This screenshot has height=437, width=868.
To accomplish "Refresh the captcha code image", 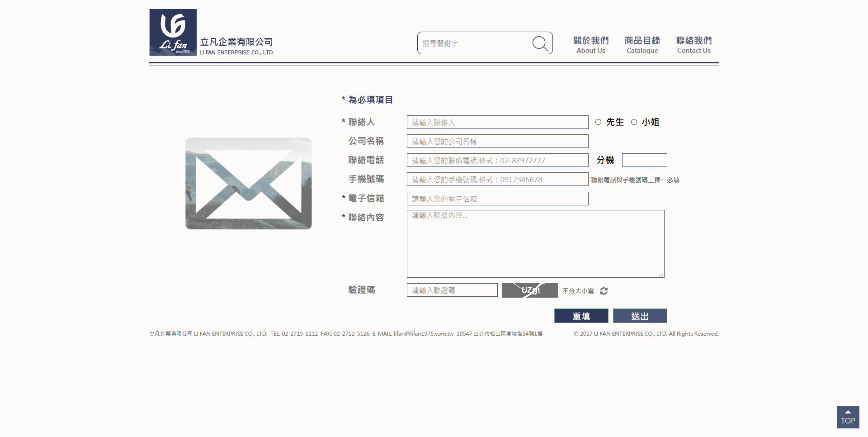I will coord(604,291).
